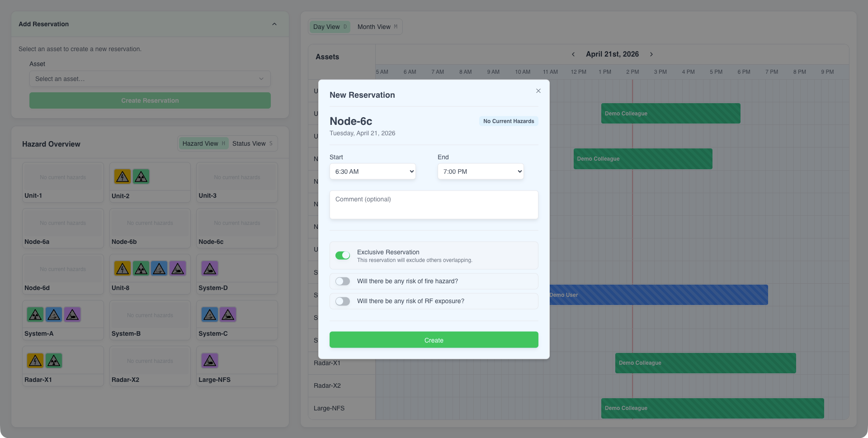Click purple hazard icon on Unit-8
This screenshot has width=868, height=438.
tap(178, 269)
